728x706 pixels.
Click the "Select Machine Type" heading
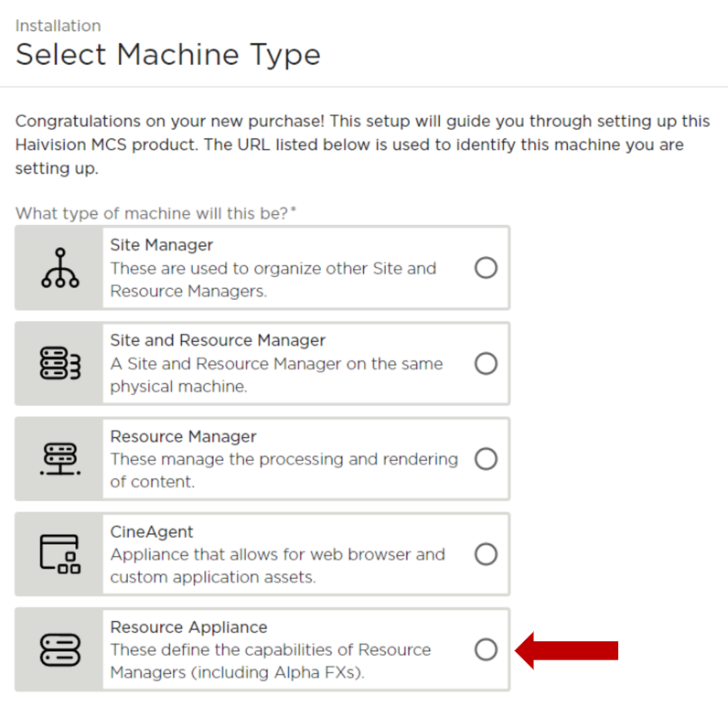coord(168,55)
